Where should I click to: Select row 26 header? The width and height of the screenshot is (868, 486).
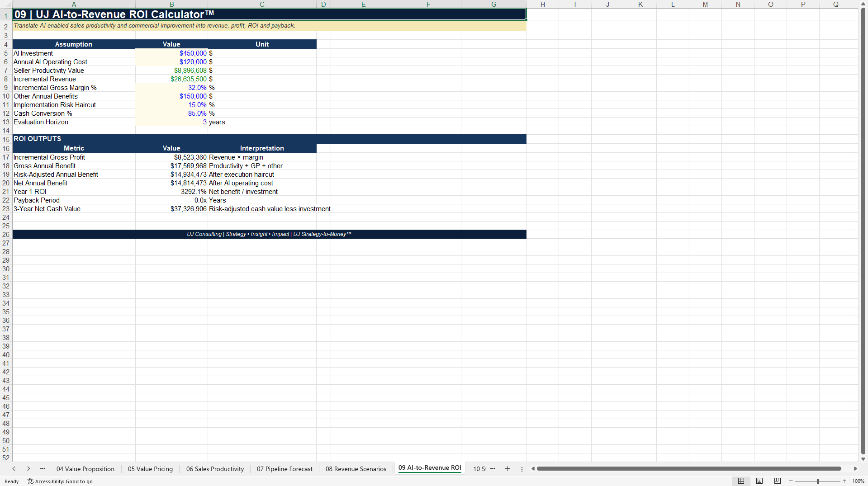pyautogui.click(x=6, y=234)
